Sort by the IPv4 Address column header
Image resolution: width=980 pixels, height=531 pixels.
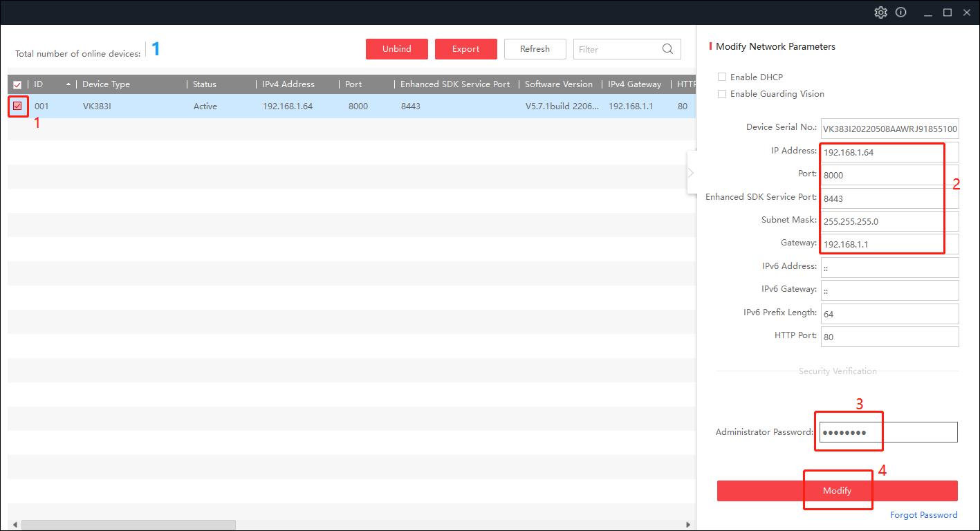pyautogui.click(x=288, y=84)
